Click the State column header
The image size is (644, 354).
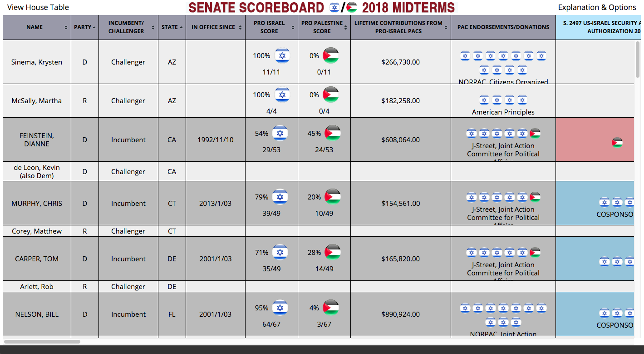[x=170, y=27]
